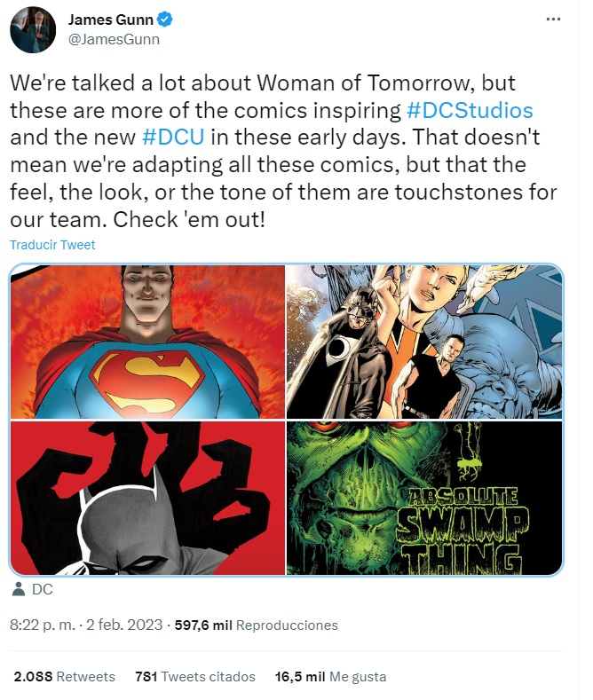Click the DC tagged account label
This screenshot has height=700, width=593.
tap(43, 589)
